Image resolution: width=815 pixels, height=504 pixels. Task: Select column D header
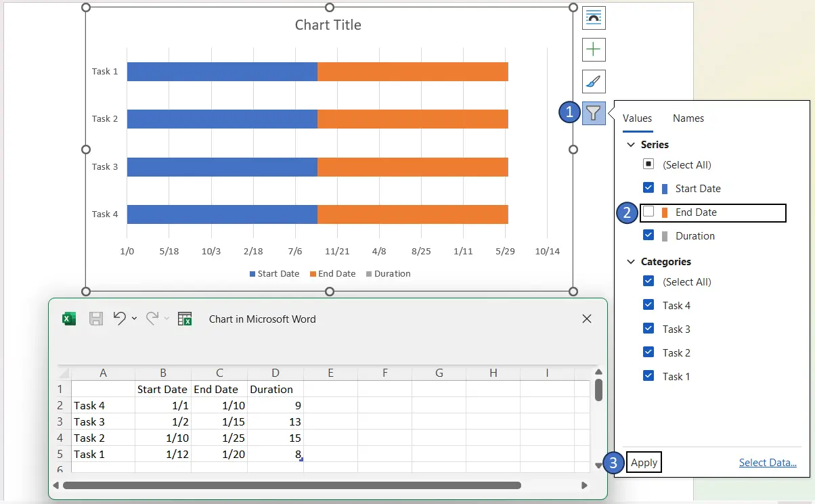click(276, 373)
